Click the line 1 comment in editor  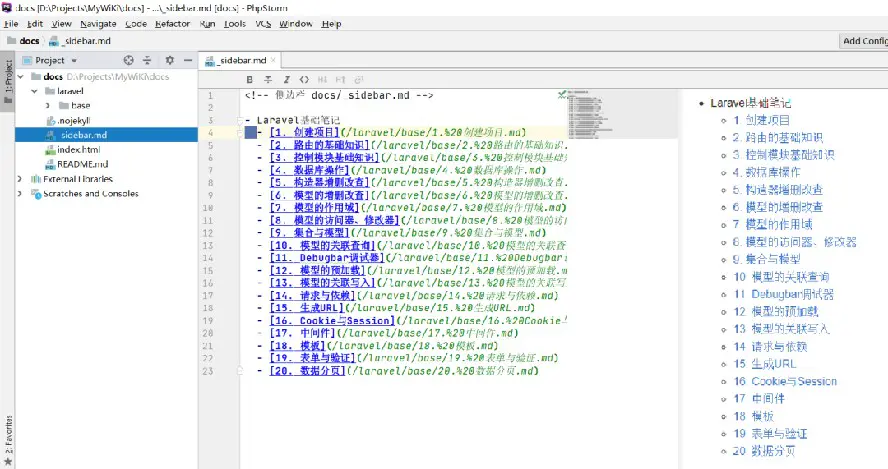(x=339, y=95)
